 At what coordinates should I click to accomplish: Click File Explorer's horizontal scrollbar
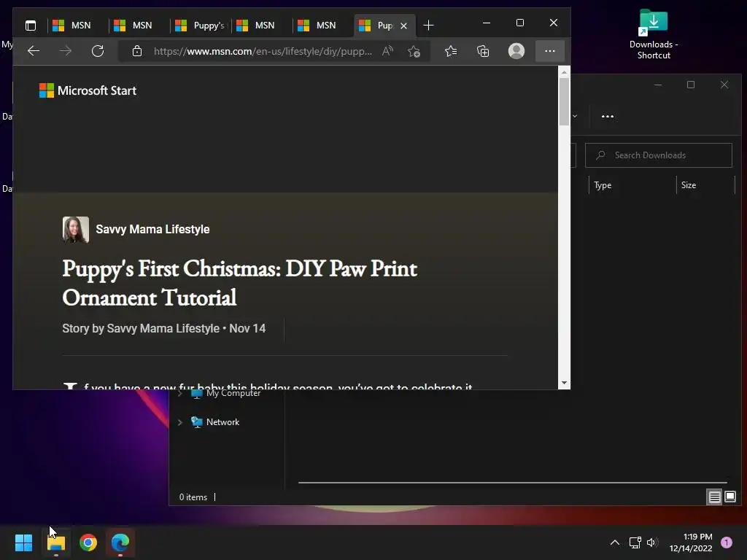[513, 483]
